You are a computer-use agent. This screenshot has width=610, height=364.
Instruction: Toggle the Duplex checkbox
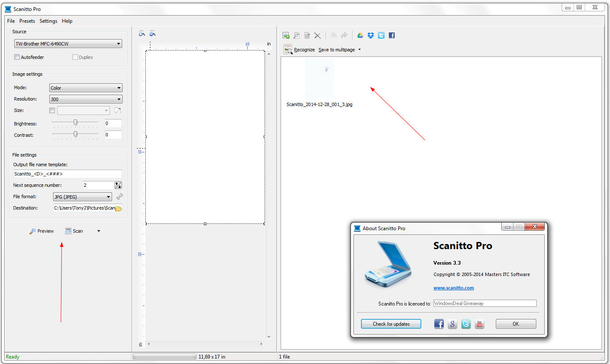coord(75,57)
